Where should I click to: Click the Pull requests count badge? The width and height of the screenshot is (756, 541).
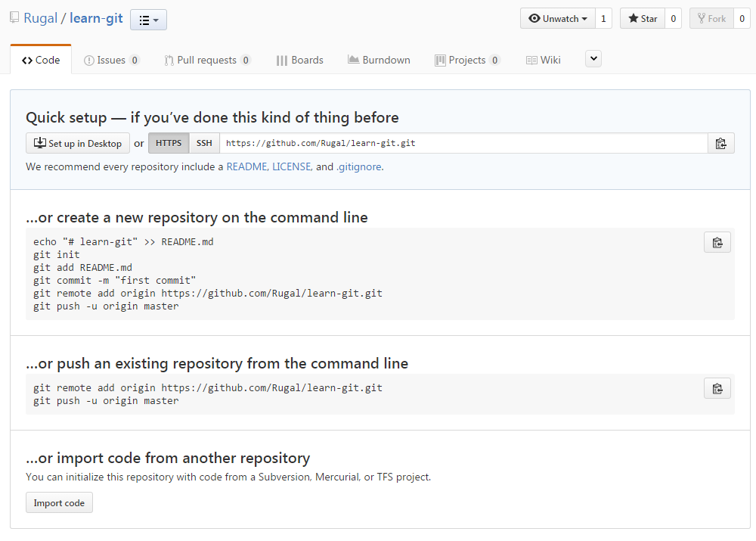tap(246, 61)
